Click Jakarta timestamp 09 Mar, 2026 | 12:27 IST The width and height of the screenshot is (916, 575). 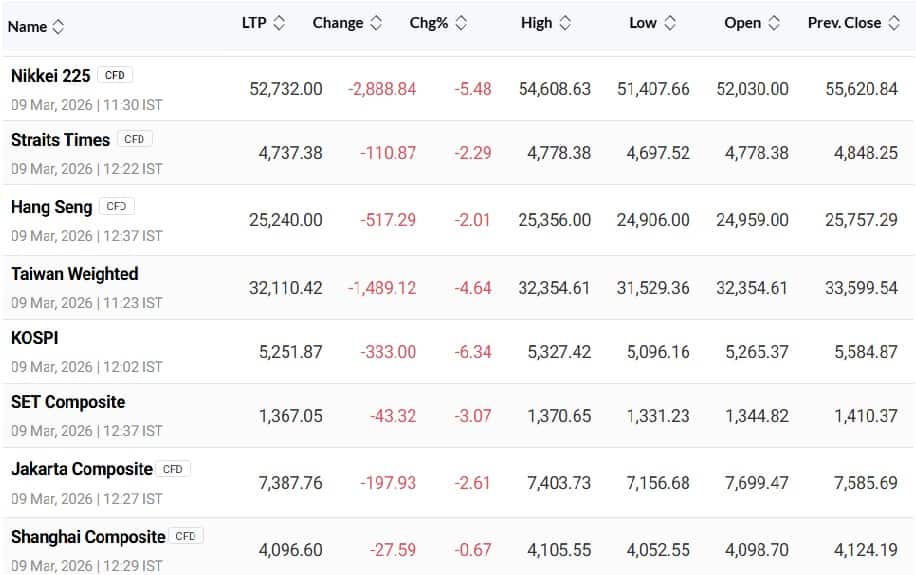pyautogui.click(x=86, y=499)
